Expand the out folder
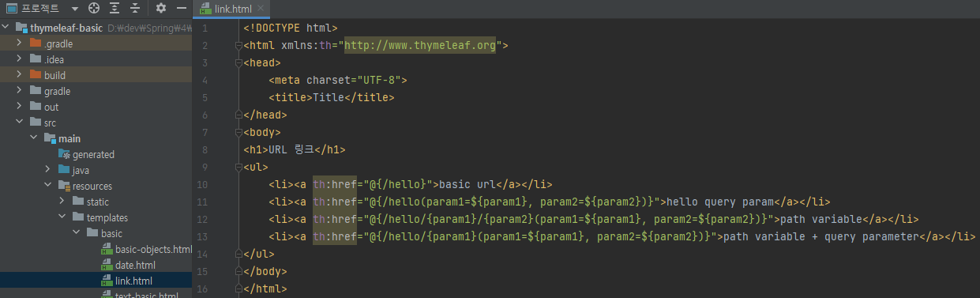This screenshot has height=298, width=980. (20, 107)
